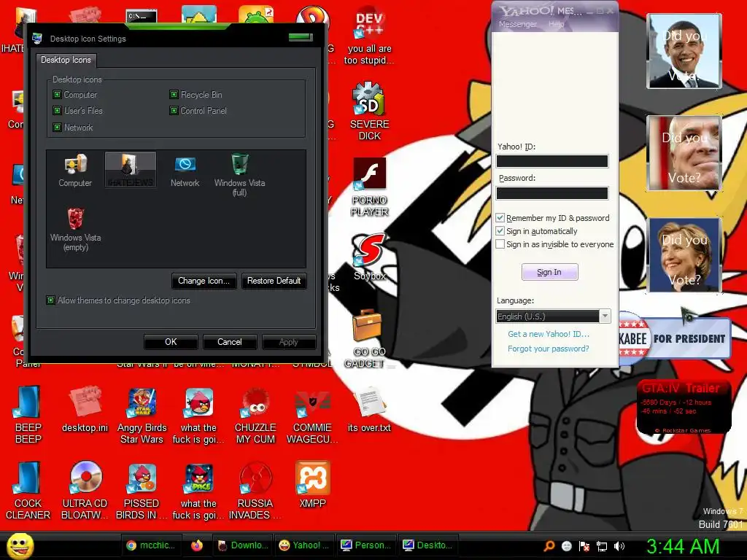Toggle the Network desktop icon checkbox
Viewport: 747px width, 560px height.
coord(57,127)
